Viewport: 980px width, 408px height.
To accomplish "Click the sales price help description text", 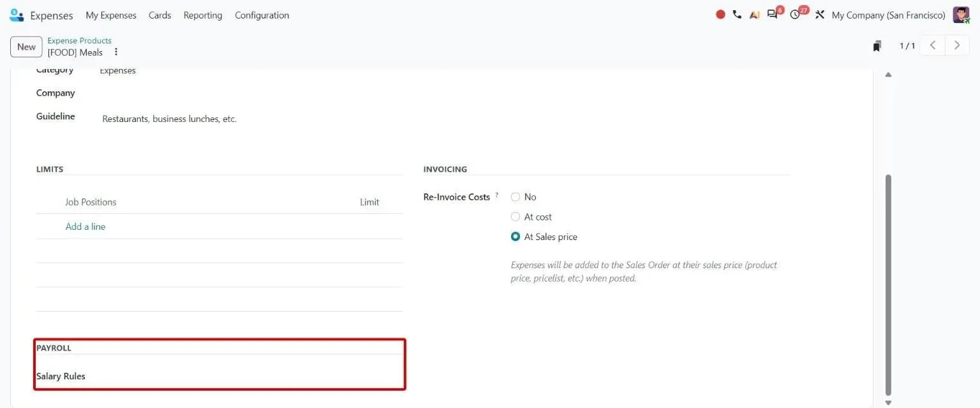I will [644, 272].
